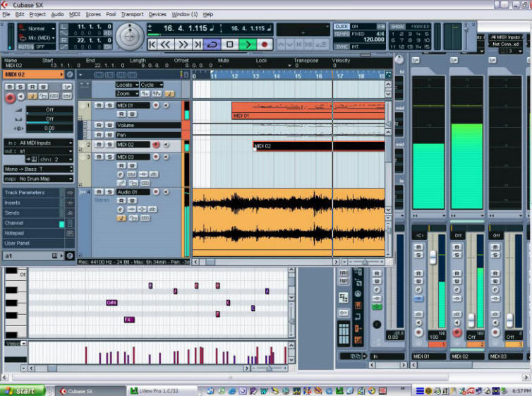Open the Zoom dropdown in track list
Viewport: 532px width, 396px height.
[x=127, y=93]
